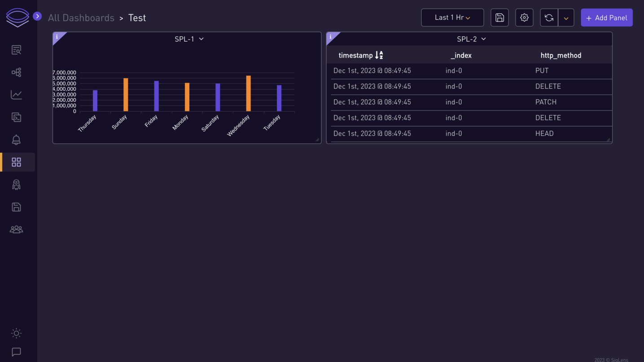
Task: Click the 7,000,000 y-axis label
Action: click(x=65, y=73)
